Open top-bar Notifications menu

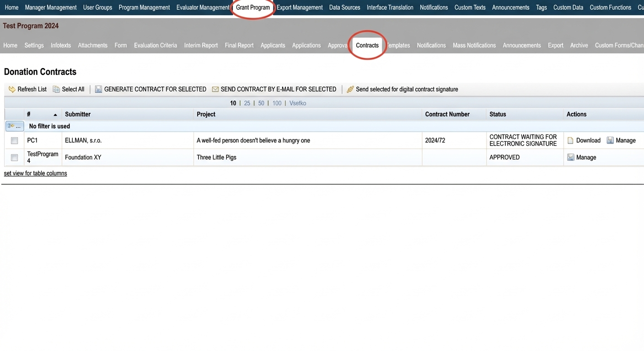434,7
